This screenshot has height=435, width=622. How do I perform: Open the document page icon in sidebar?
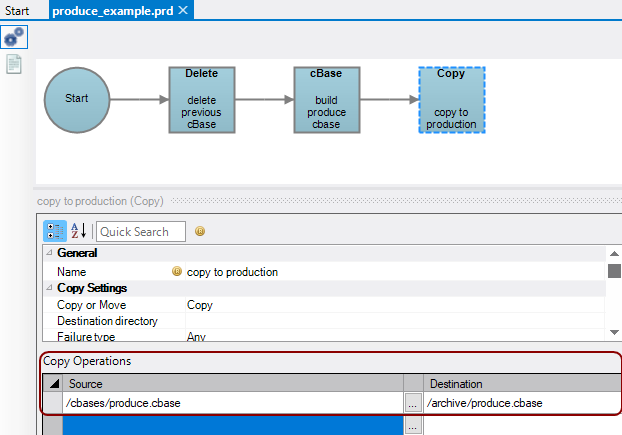(x=14, y=64)
